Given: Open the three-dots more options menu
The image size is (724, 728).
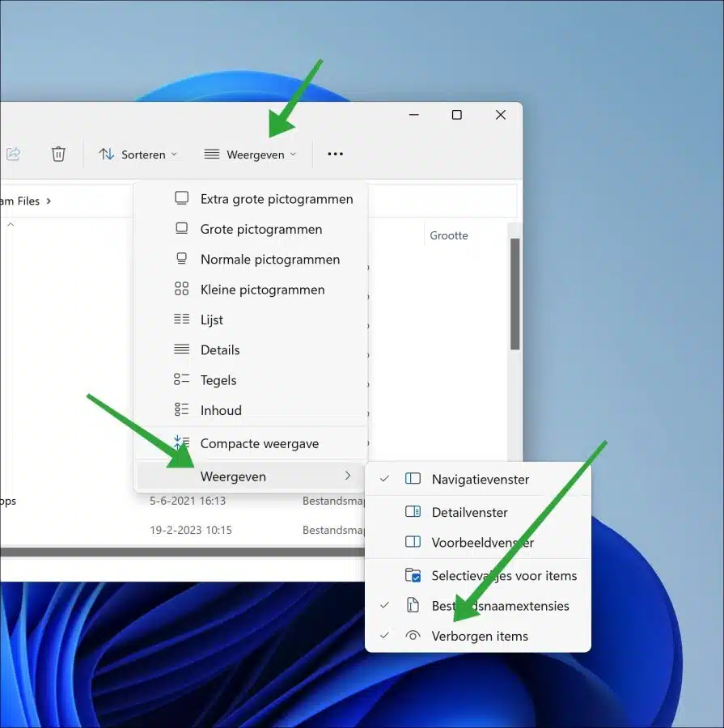Looking at the screenshot, I should [x=335, y=154].
